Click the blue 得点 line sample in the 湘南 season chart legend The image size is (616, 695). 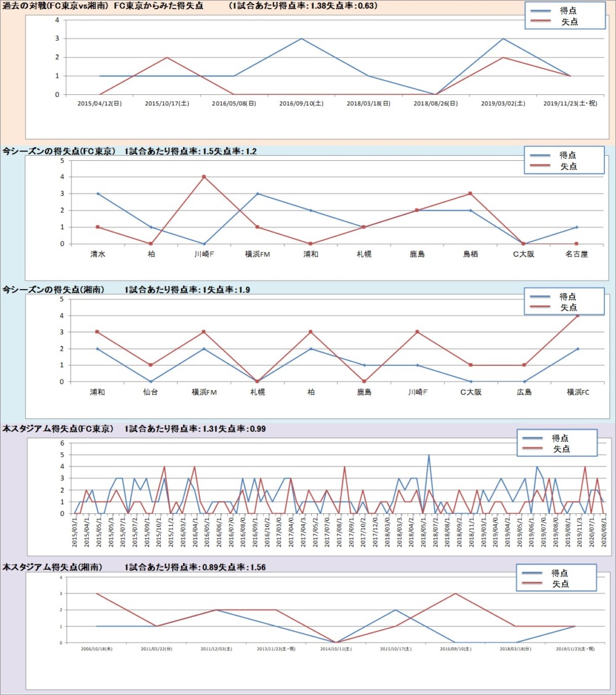(x=540, y=296)
